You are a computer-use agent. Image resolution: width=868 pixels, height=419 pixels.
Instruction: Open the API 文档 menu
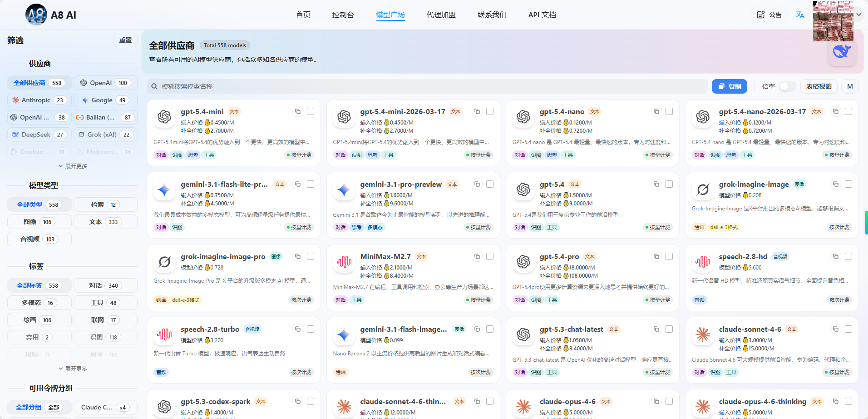pyautogui.click(x=542, y=15)
